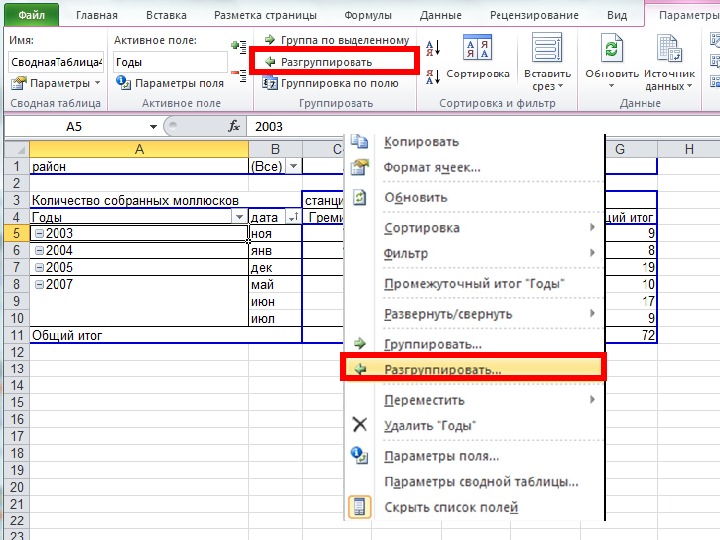
Task: Collapse the 2005 year row
Action: point(37,268)
